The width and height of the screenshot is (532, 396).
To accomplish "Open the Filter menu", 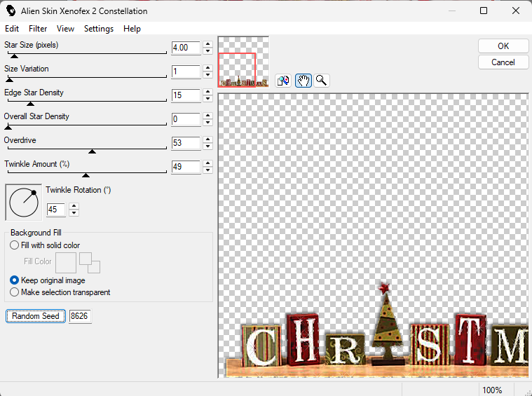I will pos(38,29).
